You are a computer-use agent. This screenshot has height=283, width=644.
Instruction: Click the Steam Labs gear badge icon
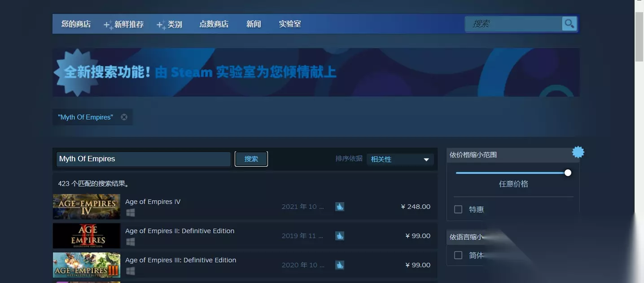pos(578,152)
